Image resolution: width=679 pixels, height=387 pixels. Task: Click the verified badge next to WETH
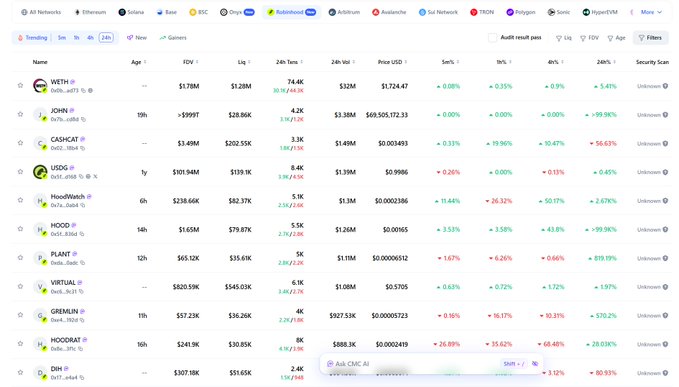coord(73,82)
